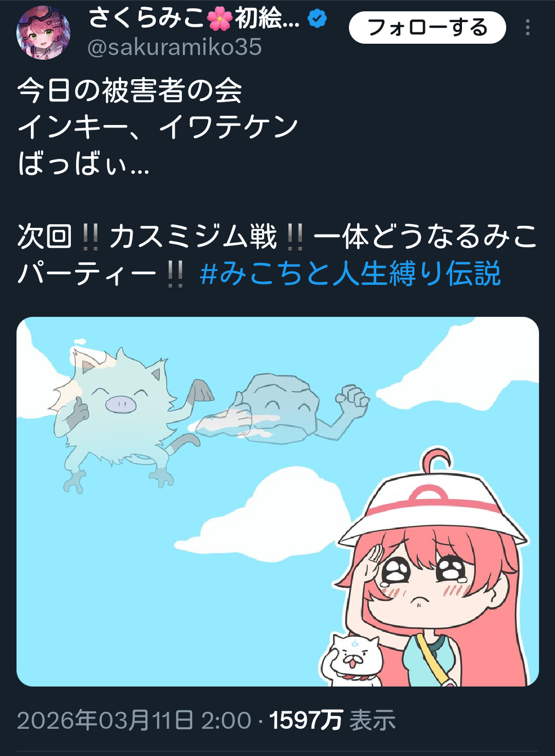The height and width of the screenshot is (756, 555).
Task: Tap the フォローする follow button
Action: pyautogui.click(x=428, y=27)
